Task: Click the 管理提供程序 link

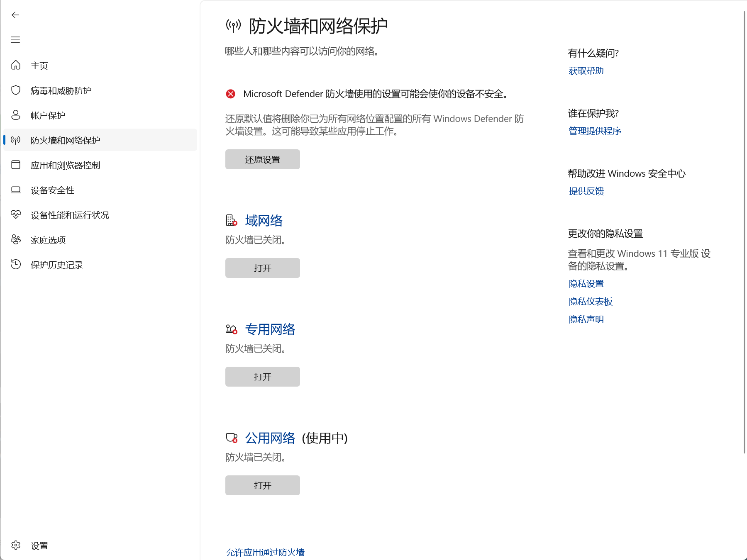Action: (595, 131)
